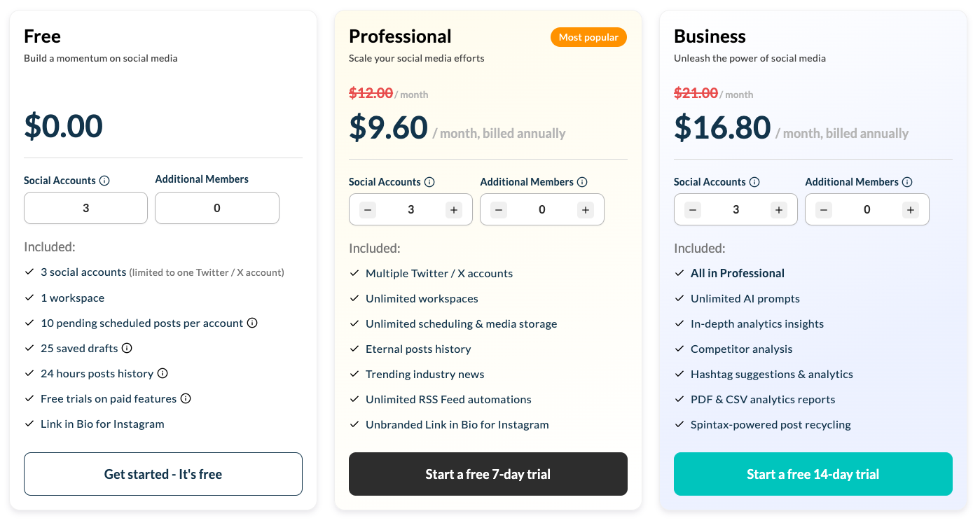The width and height of the screenshot is (980, 523).
Task: Click info icon beside 24 hours posts history
Action: coord(163,373)
